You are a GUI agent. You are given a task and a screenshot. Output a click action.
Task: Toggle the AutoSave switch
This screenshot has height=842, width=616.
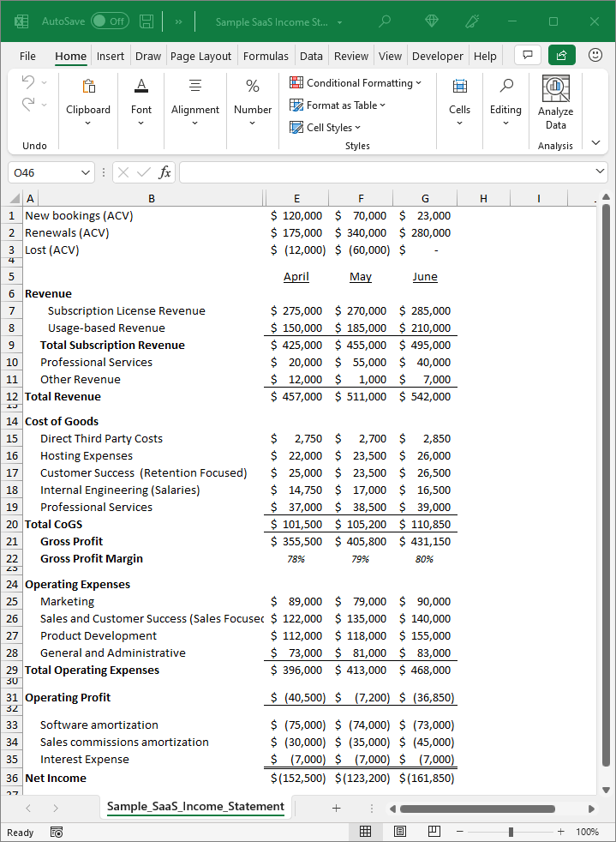pyautogui.click(x=110, y=21)
